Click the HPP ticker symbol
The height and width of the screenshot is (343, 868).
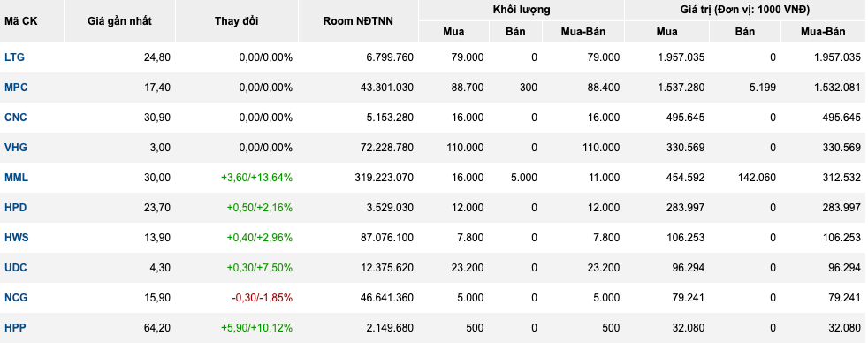15,327
